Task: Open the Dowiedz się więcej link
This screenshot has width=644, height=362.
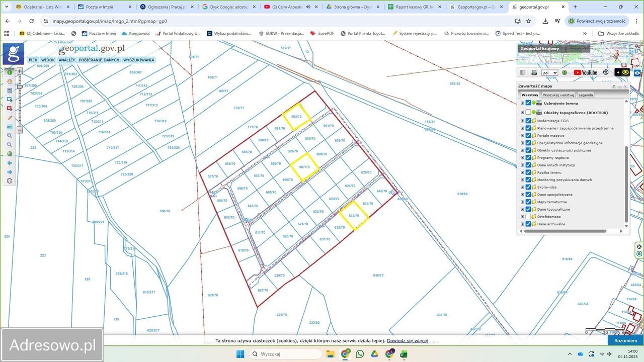Action: tap(407, 341)
